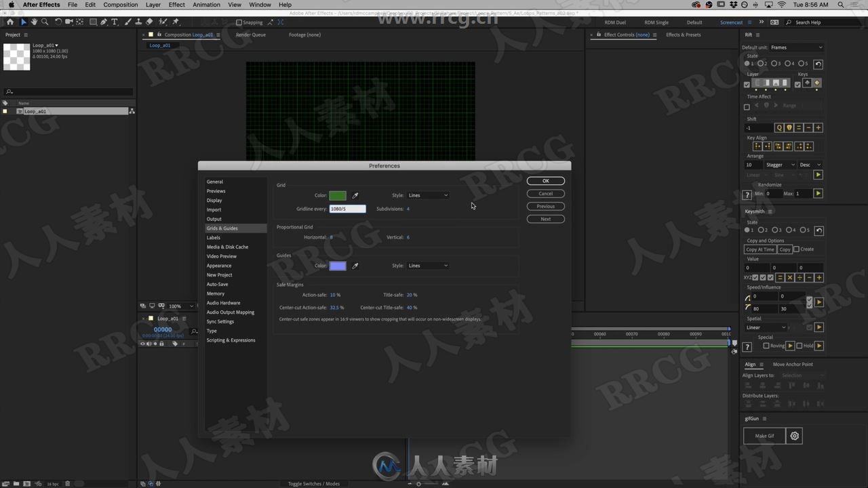This screenshot has width=868, height=488.
Task: Open Keysmith Spatial Linear dropdown
Action: [x=766, y=327]
